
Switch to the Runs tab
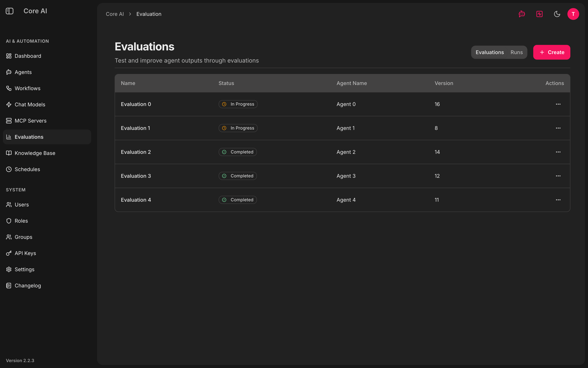pos(517,52)
